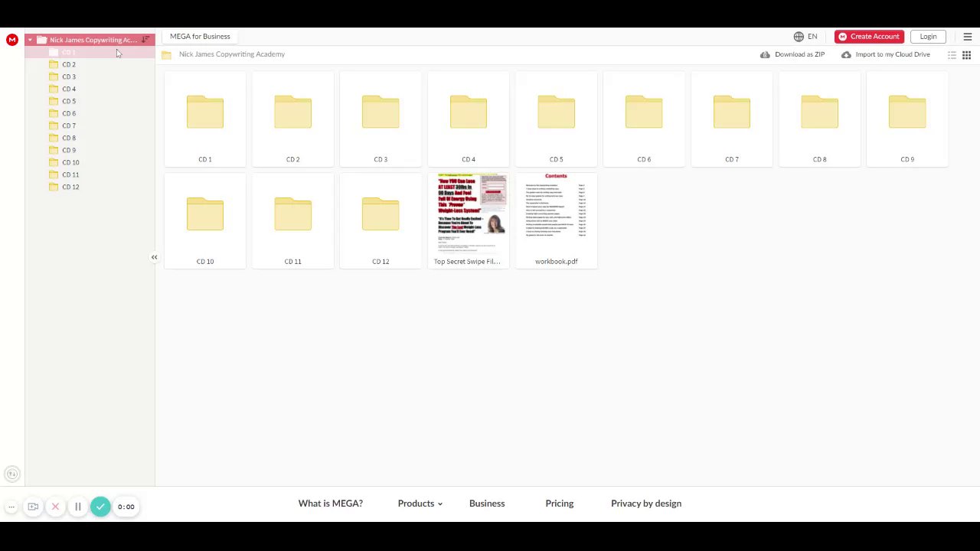Select CD 12 in the folder tree
This screenshot has width=980, height=551.
90,187
